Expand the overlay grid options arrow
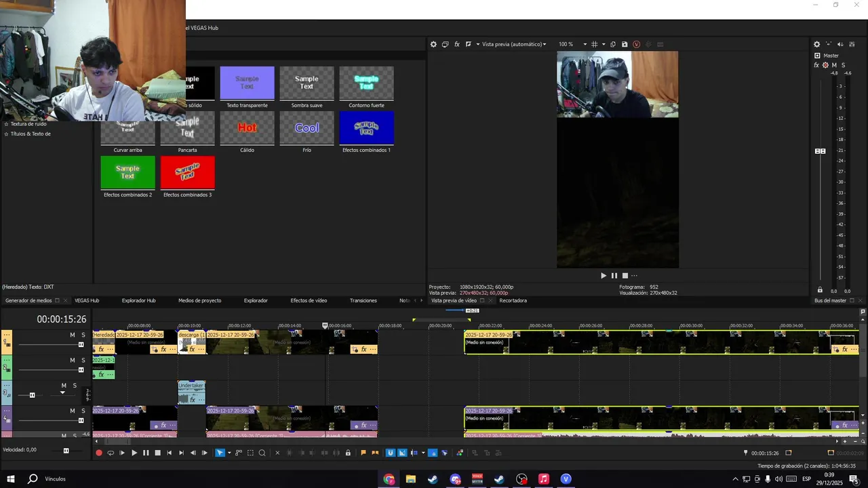The height and width of the screenshot is (488, 868). pyautogui.click(x=604, y=44)
